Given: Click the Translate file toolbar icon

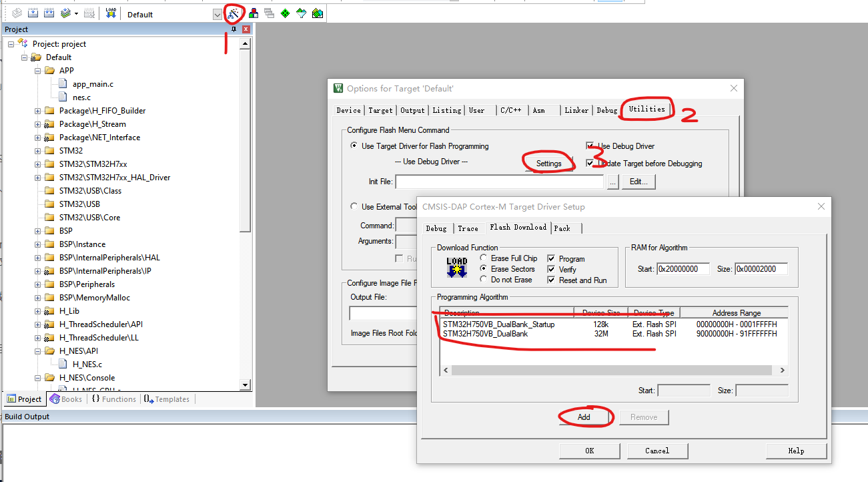Looking at the screenshot, I should (x=17, y=13).
